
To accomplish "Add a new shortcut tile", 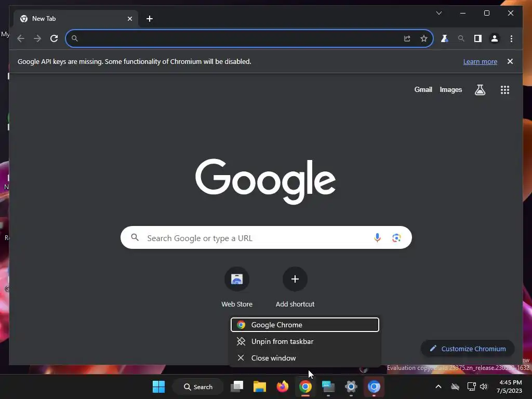I will [x=295, y=288].
